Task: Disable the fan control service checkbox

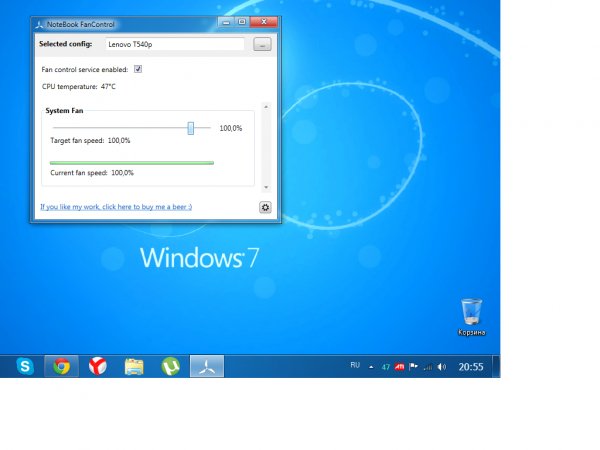Action: pyautogui.click(x=138, y=69)
